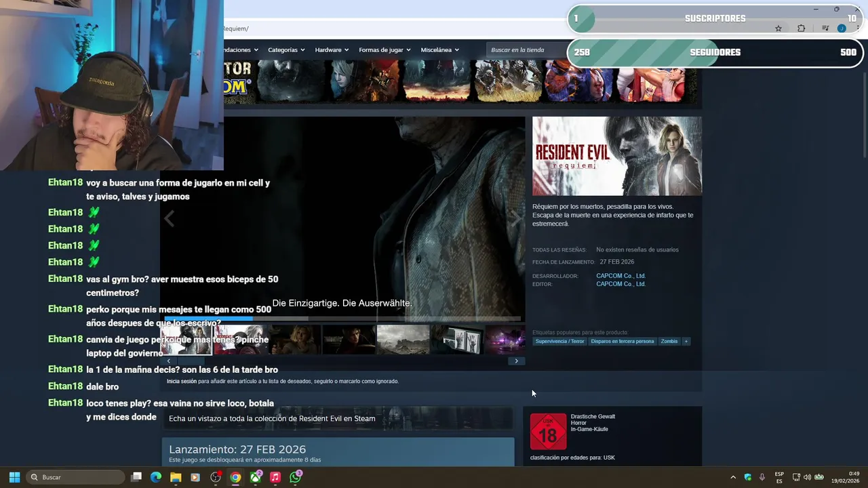Click 'No existen reseñas de usuarios' text
868x488 pixels.
(637, 249)
